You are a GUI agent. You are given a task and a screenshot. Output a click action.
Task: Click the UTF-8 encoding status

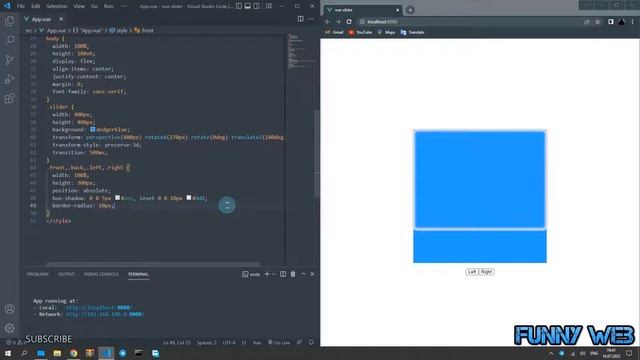[x=229, y=342]
